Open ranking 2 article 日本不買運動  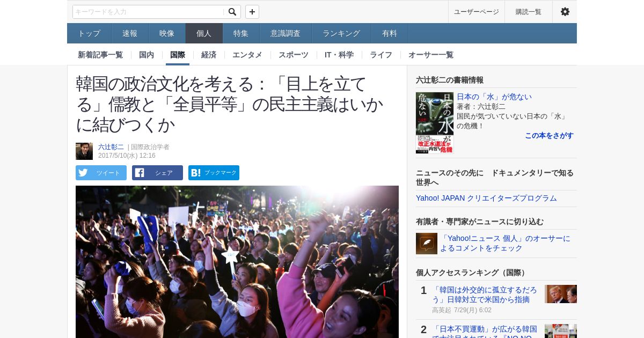point(485,332)
